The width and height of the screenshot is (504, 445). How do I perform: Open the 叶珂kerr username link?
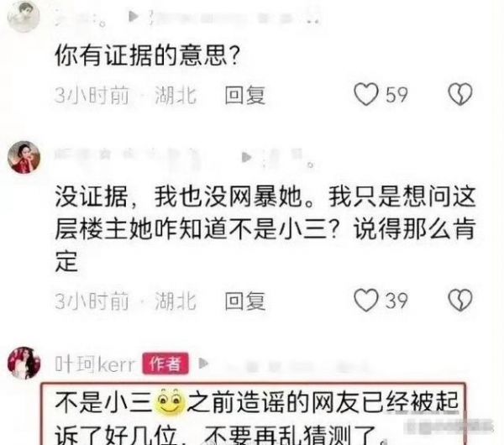click(95, 364)
